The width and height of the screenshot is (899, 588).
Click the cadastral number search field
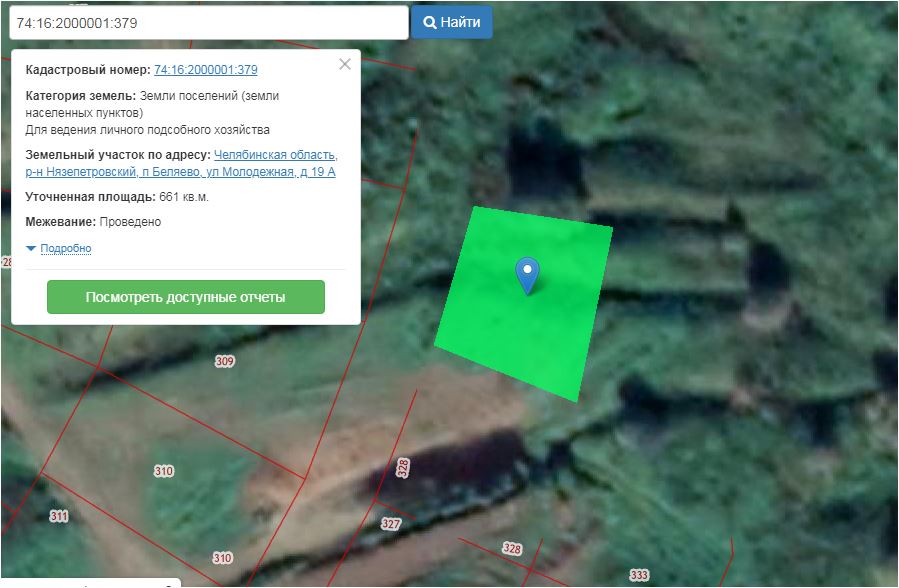tap(209, 23)
